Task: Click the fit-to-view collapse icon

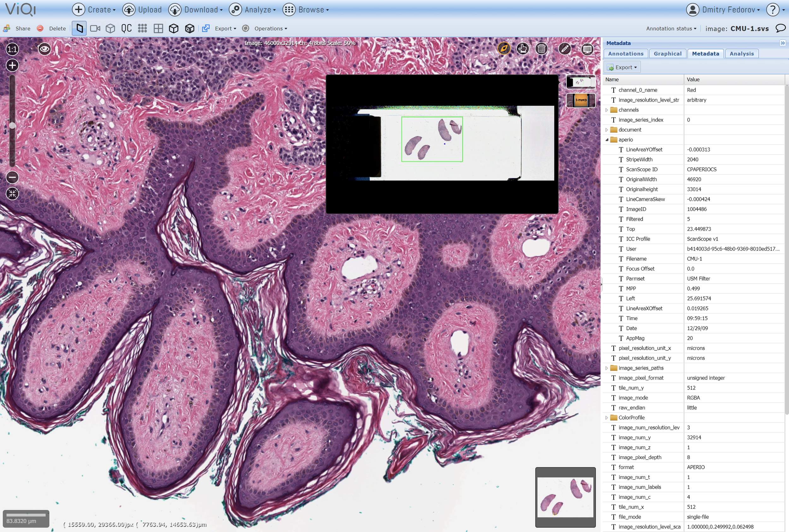Action: [x=12, y=193]
